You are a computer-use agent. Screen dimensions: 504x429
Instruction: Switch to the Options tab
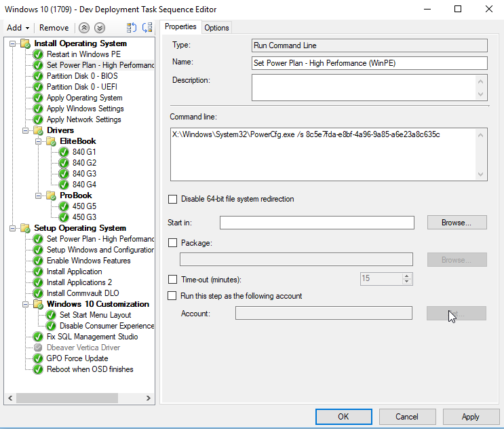point(216,27)
